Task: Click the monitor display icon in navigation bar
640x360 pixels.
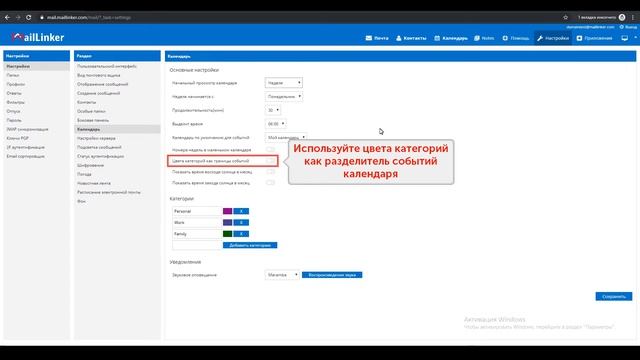Action: [x=624, y=38]
